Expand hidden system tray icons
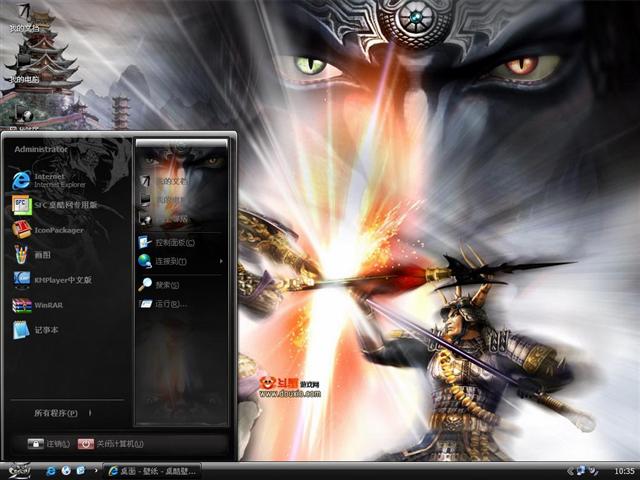640x480 pixels. click(x=570, y=471)
